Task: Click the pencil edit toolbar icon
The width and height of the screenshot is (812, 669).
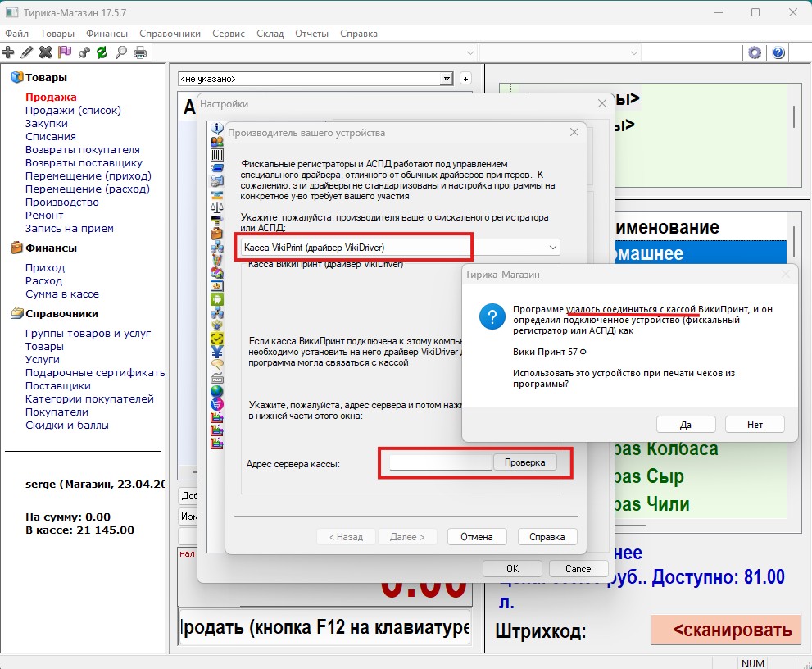Action: point(27,52)
